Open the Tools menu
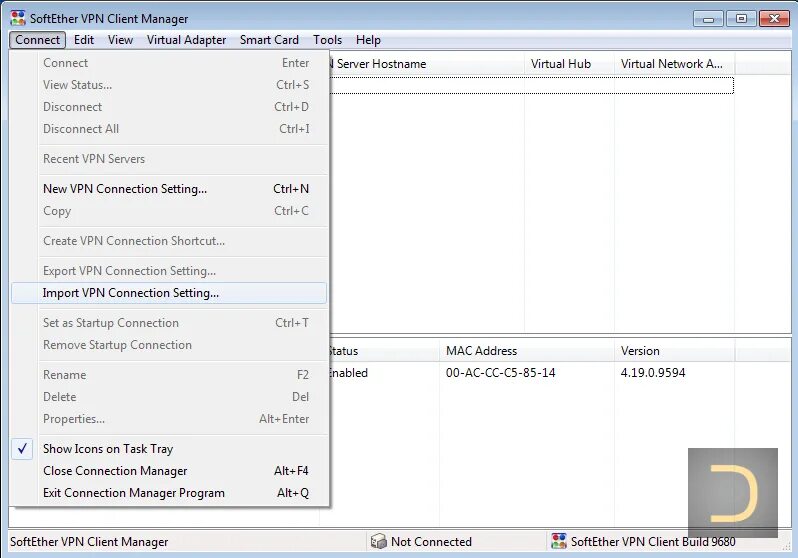The width and height of the screenshot is (798, 558). [x=327, y=40]
